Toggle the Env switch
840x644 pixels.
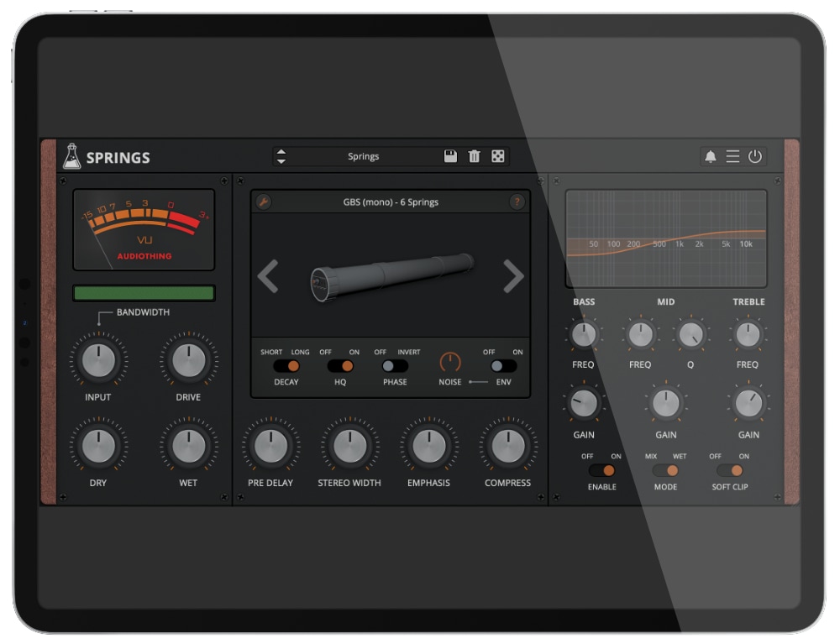pos(503,366)
